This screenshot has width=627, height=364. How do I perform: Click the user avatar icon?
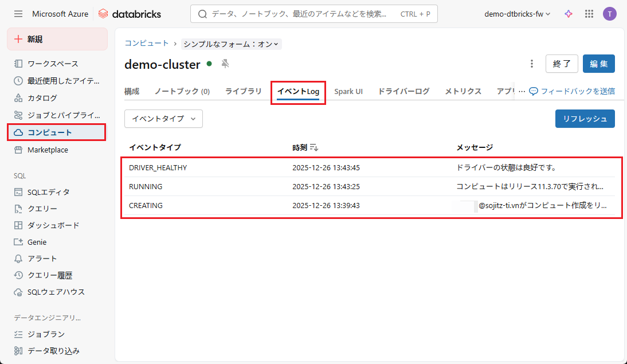609,14
